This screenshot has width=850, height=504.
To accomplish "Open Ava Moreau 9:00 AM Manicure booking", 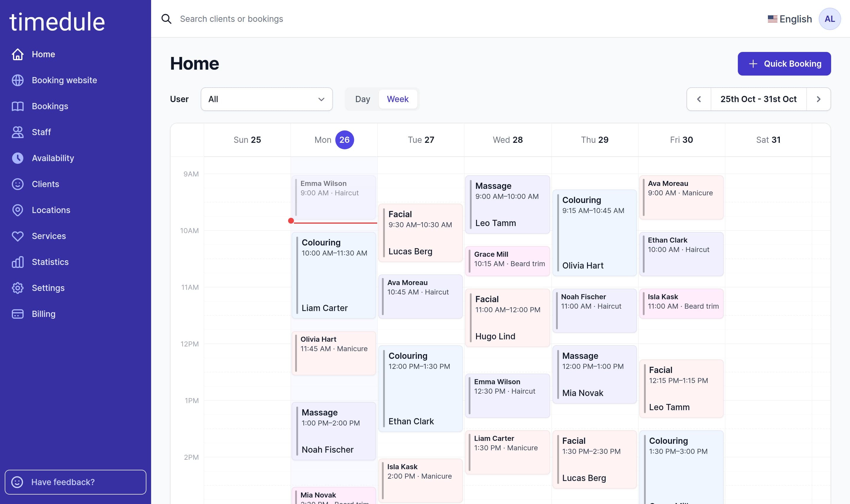I will 681,197.
